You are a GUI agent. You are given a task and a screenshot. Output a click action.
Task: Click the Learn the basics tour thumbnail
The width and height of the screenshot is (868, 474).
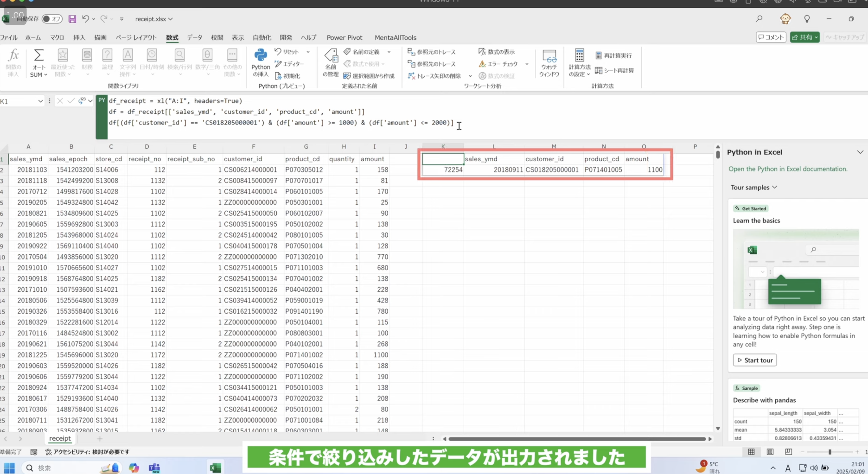[x=796, y=269]
